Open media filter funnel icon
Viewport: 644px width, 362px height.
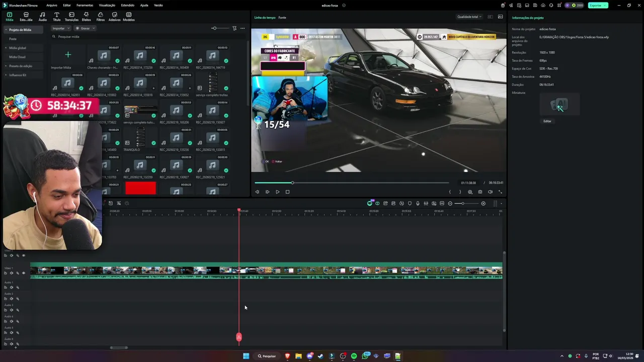[234, 28]
